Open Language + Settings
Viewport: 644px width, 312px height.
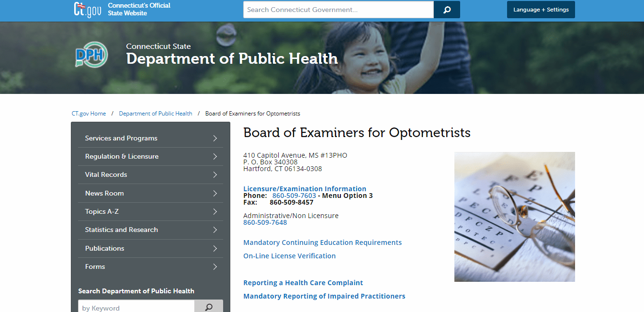(541, 9)
